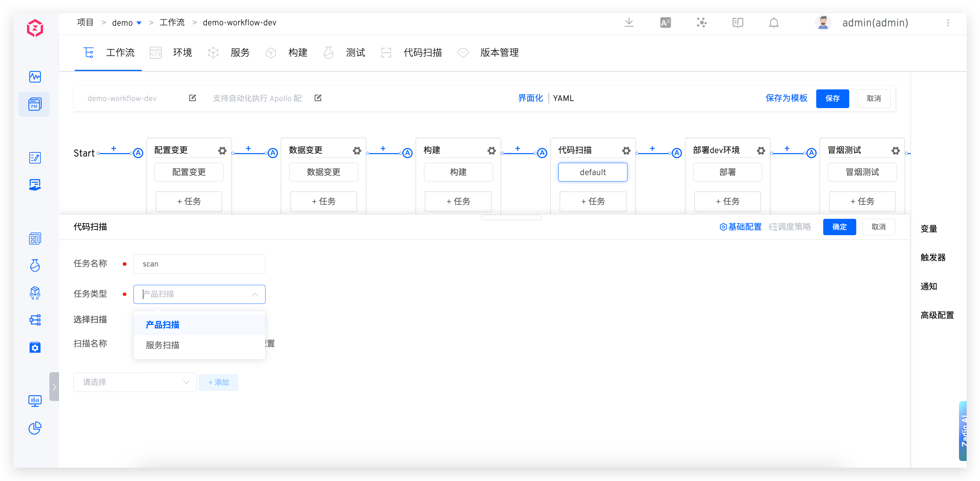Open the demo project dropdown arrow
This screenshot has height=481, width=980.
(139, 23)
